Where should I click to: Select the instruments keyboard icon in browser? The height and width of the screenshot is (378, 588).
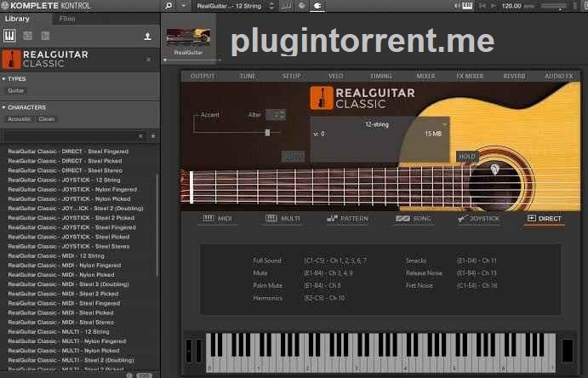point(9,36)
